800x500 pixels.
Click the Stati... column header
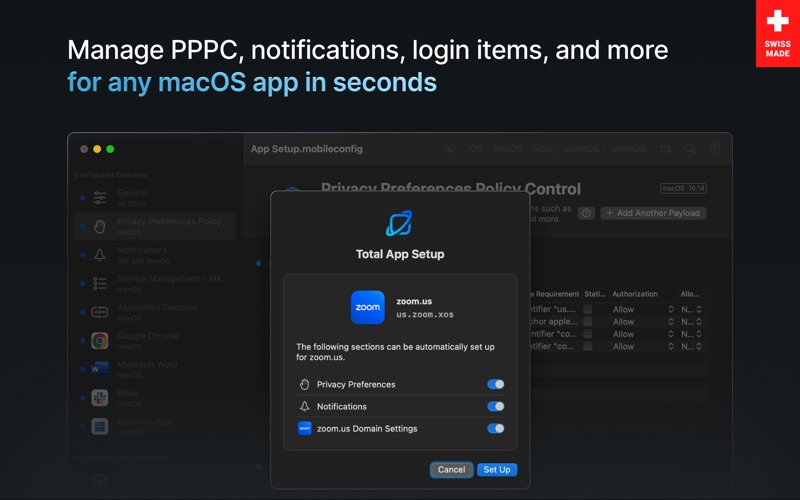click(x=595, y=294)
